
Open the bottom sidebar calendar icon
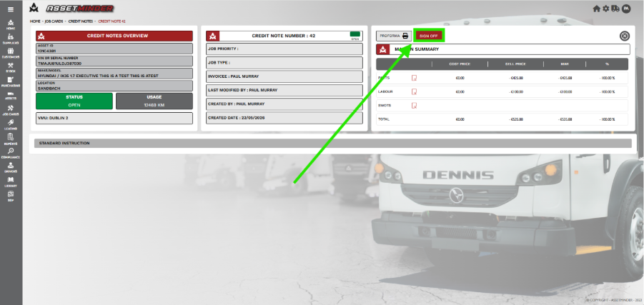coord(11,196)
